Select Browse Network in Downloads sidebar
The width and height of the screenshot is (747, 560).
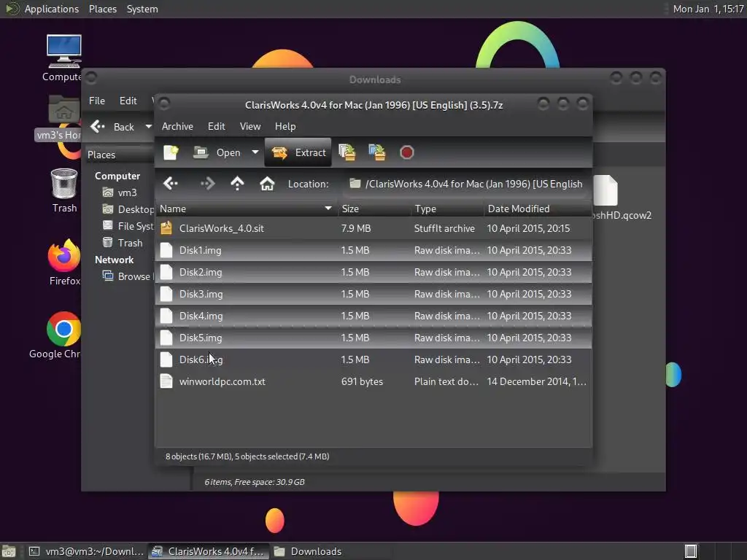point(128,276)
